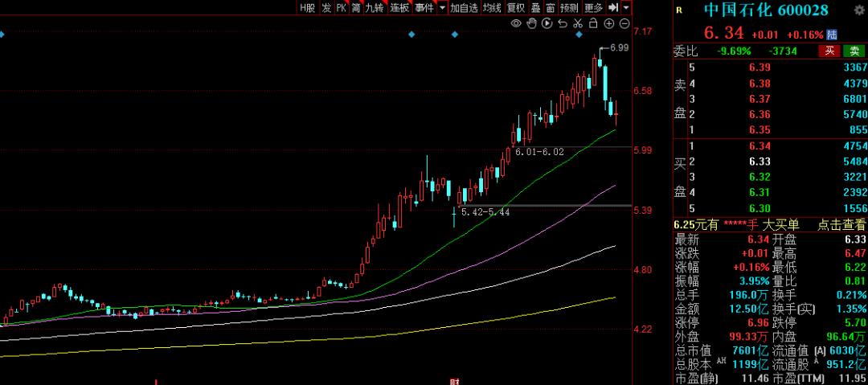Select buy level 1 price 6.34
This screenshot has width=868, height=385.
[x=759, y=146]
